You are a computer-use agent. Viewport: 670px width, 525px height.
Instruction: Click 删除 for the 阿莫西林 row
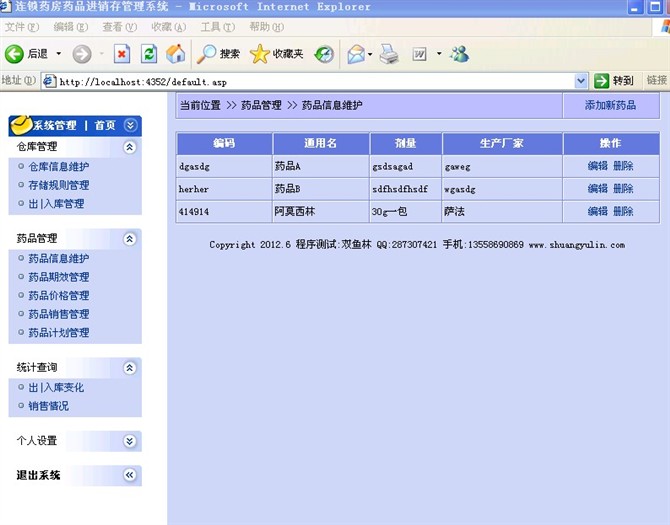tap(623, 211)
